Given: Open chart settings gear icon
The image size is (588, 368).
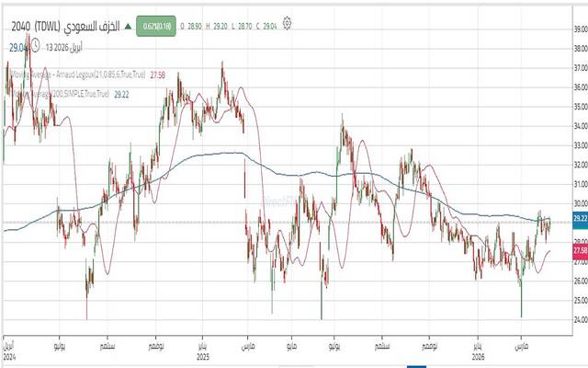Looking at the screenshot, I should pos(288,22).
